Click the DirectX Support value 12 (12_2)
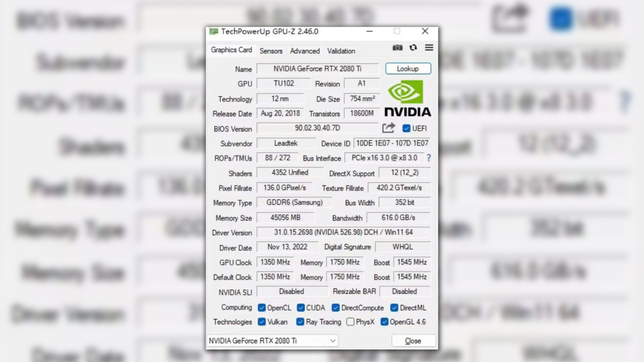Screen dimensions: 644x362 pos(405,172)
